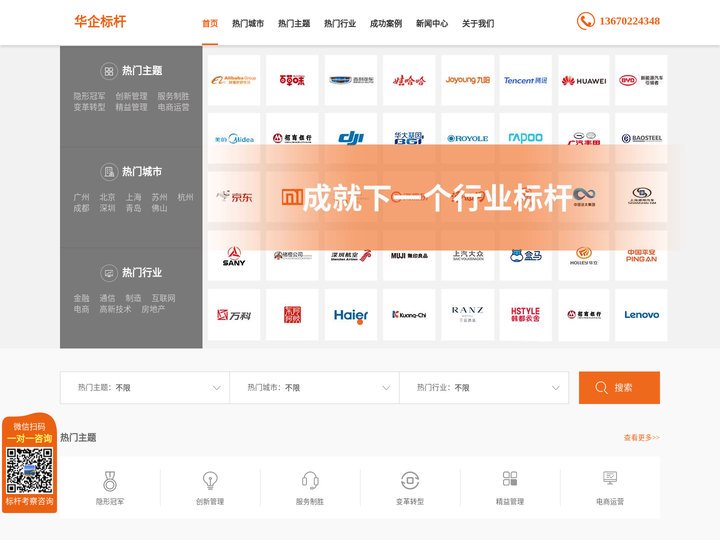Screen dimensions: 720x540
Task: Open the RANZ logo tile
Action: [x=467, y=315]
